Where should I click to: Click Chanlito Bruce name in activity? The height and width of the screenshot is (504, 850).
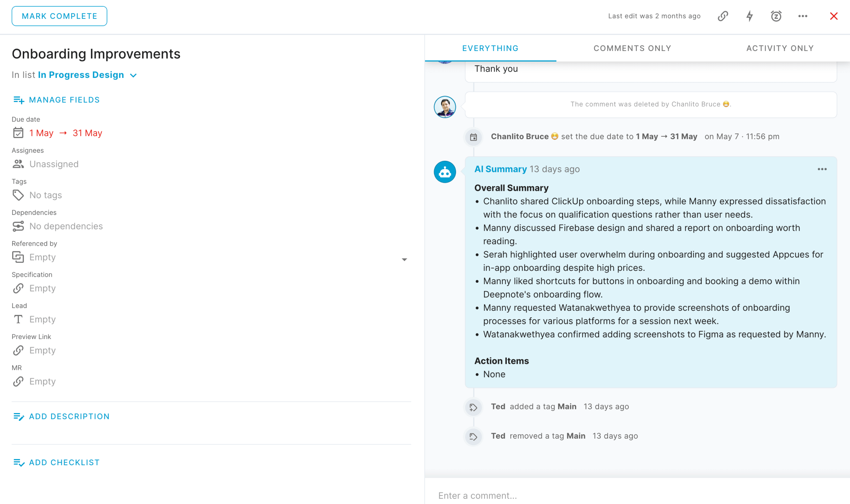click(519, 137)
